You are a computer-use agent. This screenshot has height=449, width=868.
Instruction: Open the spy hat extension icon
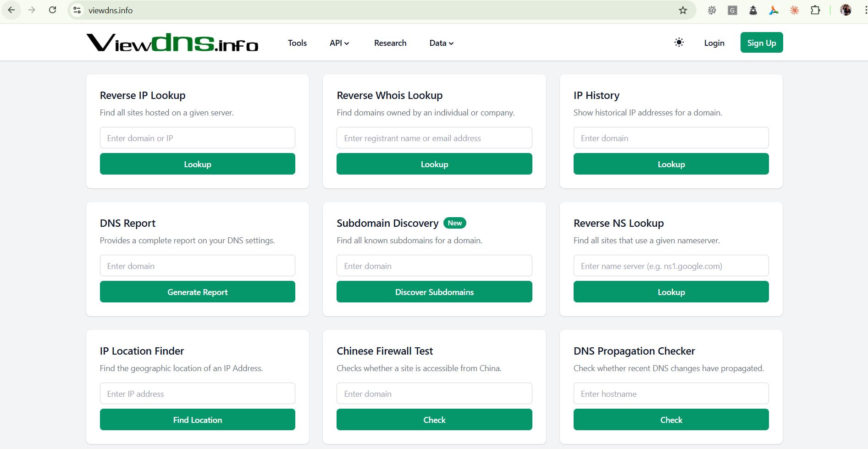coord(753,10)
